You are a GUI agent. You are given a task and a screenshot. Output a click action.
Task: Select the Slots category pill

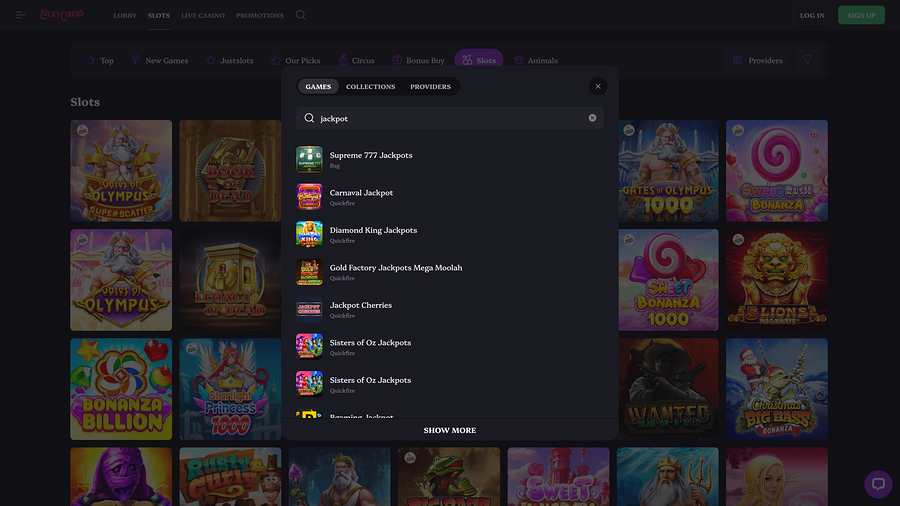tap(479, 60)
